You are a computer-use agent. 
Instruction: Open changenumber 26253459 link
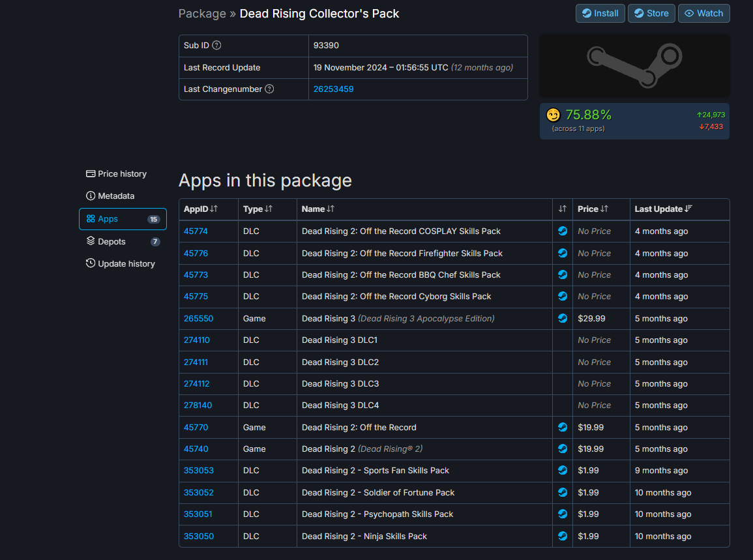point(333,89)
